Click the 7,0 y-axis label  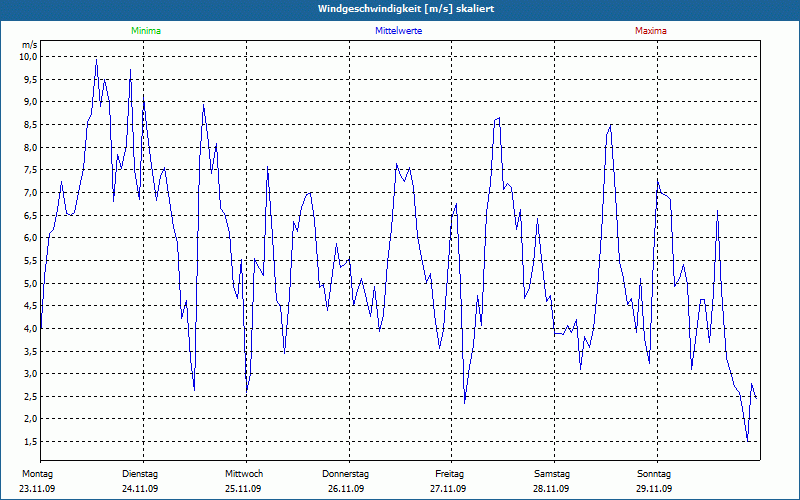(31, 192)
